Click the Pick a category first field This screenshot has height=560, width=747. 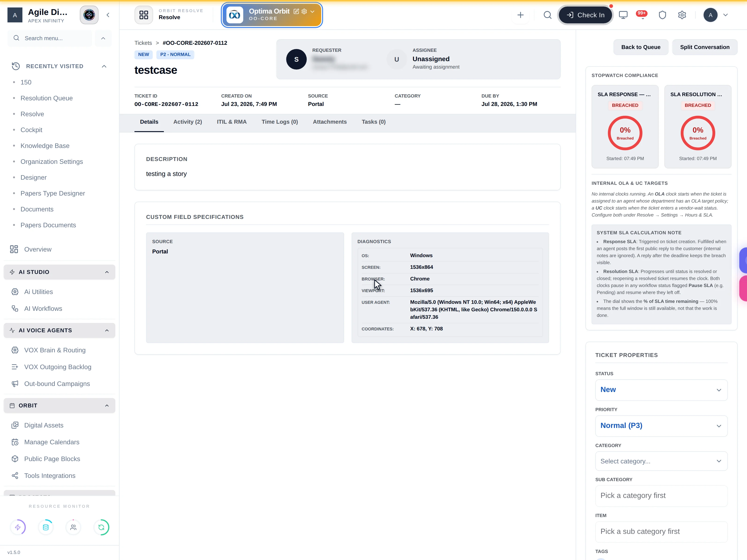pyautogui.click(x=661, y=496)
